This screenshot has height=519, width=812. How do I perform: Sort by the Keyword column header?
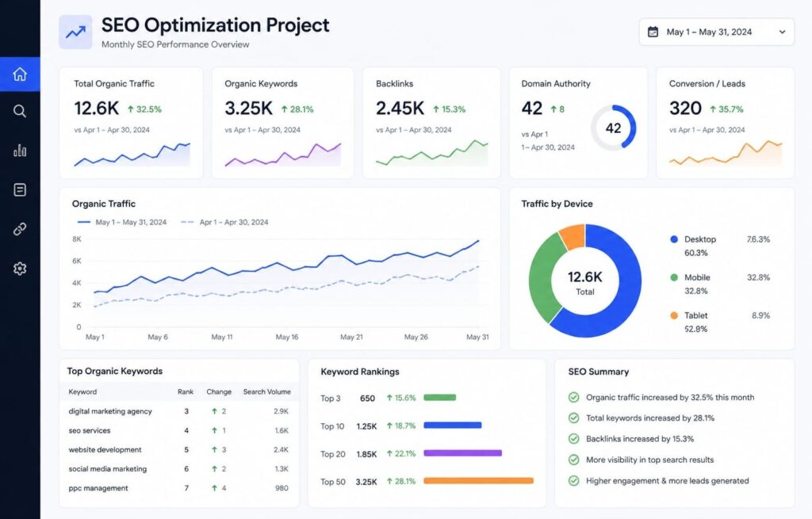(82, 391)
